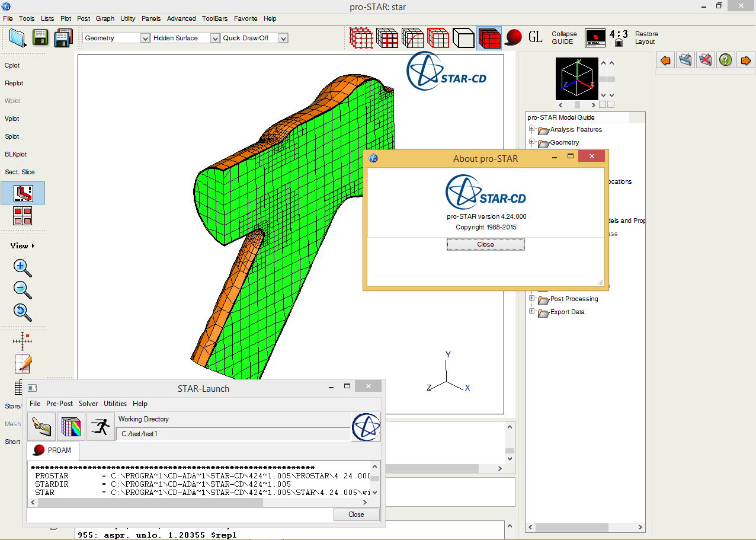Screen dimensions: 756x540
Task: Select the PROAM tab
Action: pos(53,450)
